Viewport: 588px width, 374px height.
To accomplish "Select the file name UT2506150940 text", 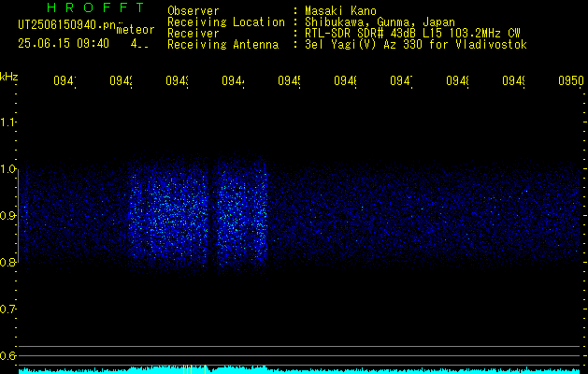I will [67, 25].
